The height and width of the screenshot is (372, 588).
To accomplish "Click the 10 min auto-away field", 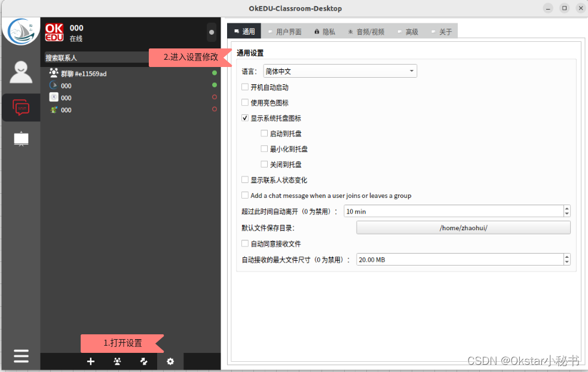I will coord(454,211).
